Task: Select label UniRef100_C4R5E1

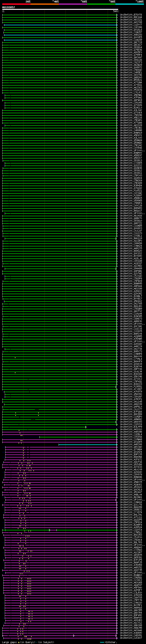Action: [131, 72]
